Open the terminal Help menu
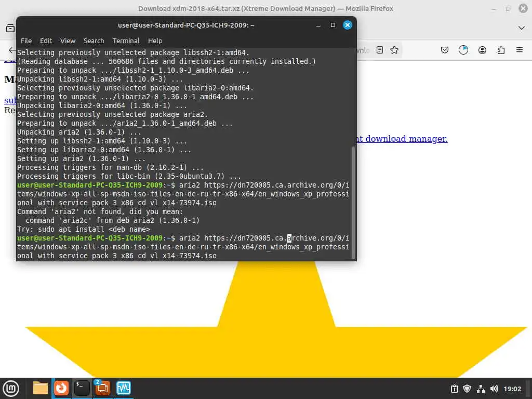 pos(155,41)
